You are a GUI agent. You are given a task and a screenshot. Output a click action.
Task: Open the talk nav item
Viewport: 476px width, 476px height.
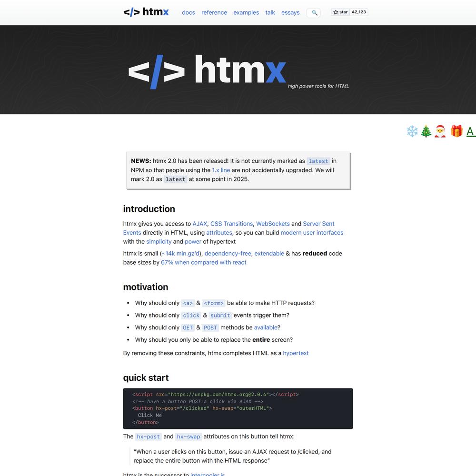(270, 12)
